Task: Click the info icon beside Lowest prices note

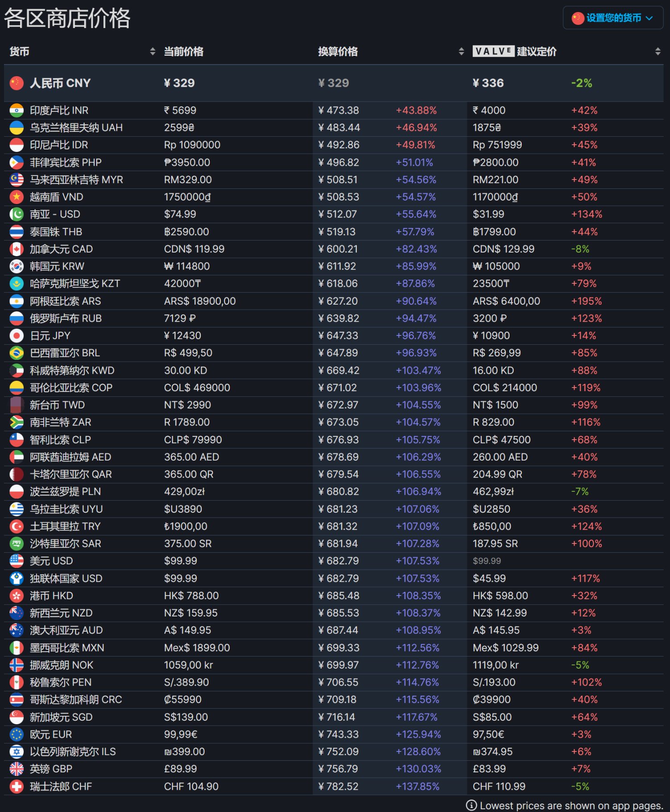Action: [471, 805]
